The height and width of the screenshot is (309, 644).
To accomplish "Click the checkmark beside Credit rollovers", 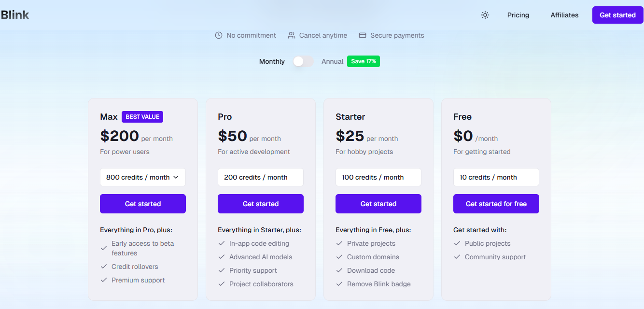I will click(103, 266).
